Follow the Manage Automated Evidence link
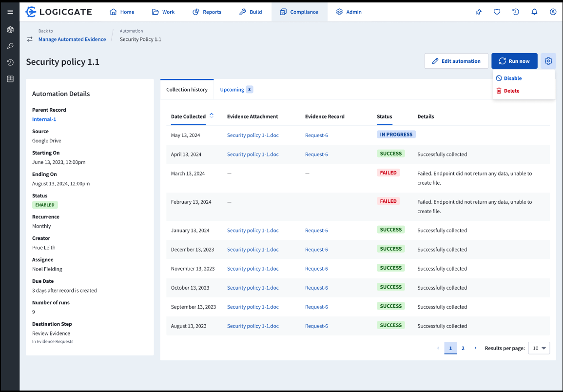 pos(72,39)
